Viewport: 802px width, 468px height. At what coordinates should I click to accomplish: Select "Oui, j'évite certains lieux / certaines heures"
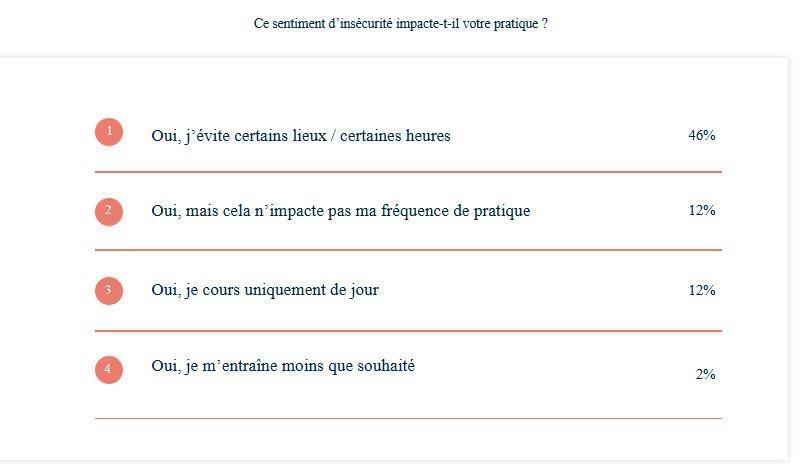click(x=301, y=136)
